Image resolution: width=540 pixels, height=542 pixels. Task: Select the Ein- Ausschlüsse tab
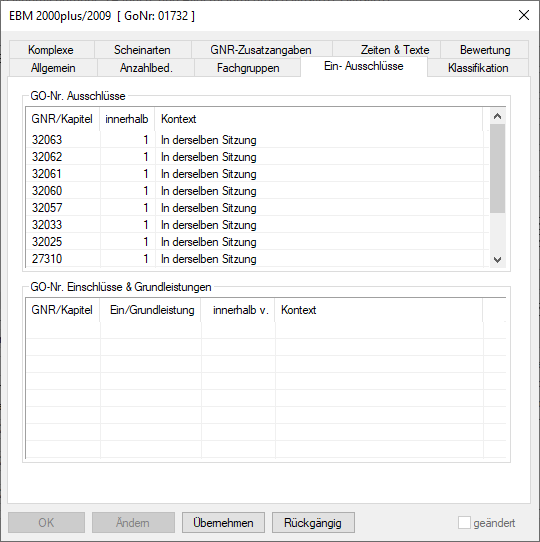tap(364, 66)
